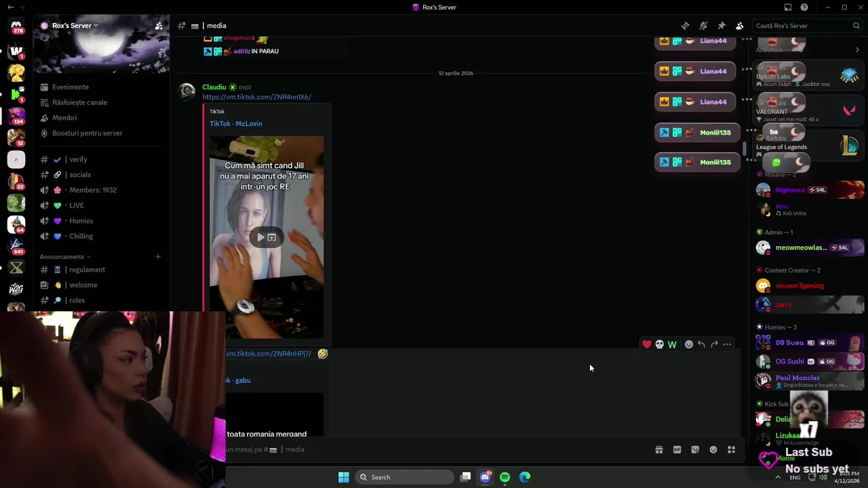Open the VALORANT activity card
Image resolution: width=868 pixels, height=488 pixels.
[x=807, y=111]
